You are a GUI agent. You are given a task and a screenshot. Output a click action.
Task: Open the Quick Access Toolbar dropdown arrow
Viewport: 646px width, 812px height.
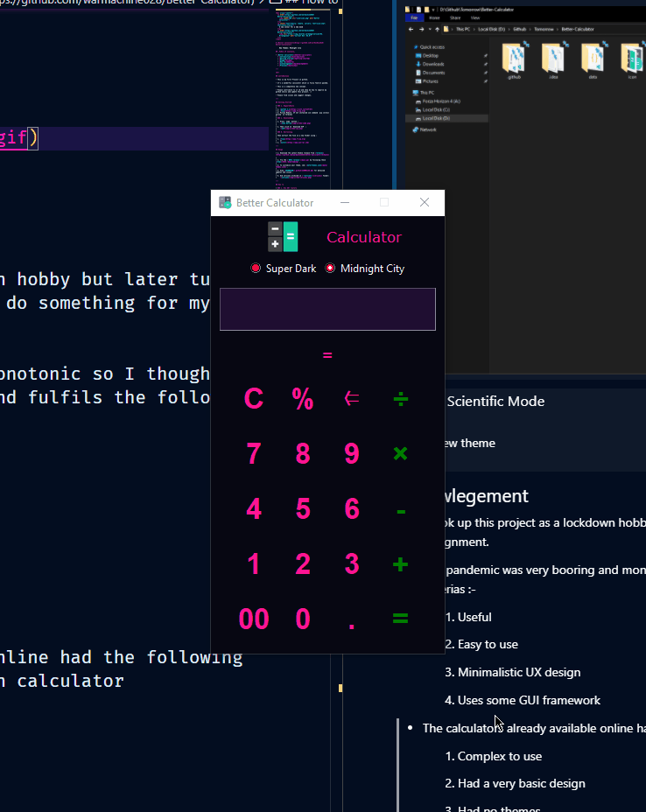[433, 10]
